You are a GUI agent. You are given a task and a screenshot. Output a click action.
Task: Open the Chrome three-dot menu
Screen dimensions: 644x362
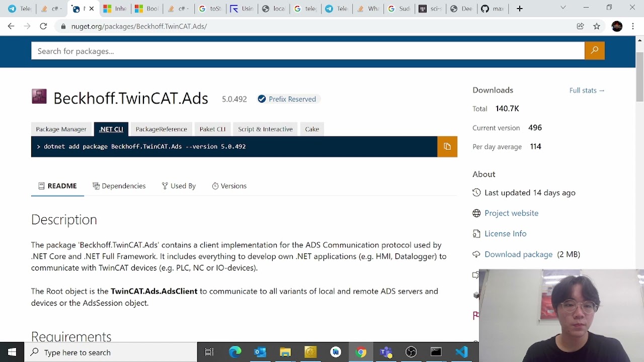tap(633, 26)
